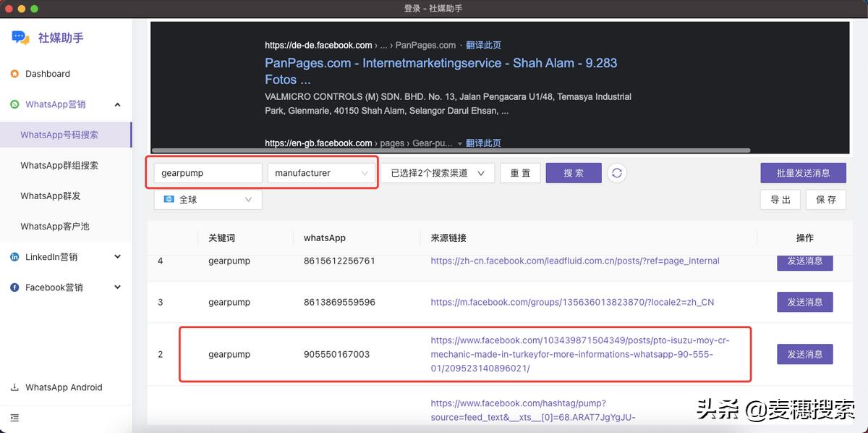The width and height of the screenshot is (868, 433).
Task: Click 批量发送消息 bulk send button
Action: (803, 173)
